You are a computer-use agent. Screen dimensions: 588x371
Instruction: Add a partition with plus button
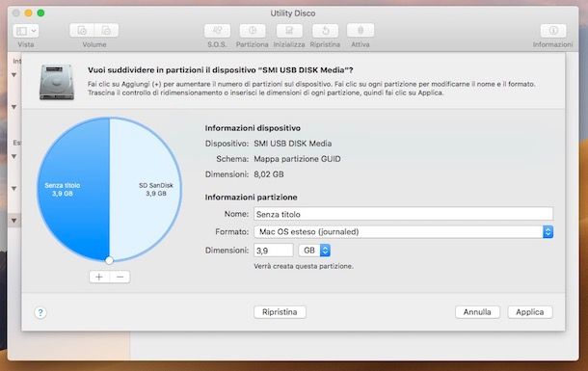pyautogui.click(x=99, y=277)
